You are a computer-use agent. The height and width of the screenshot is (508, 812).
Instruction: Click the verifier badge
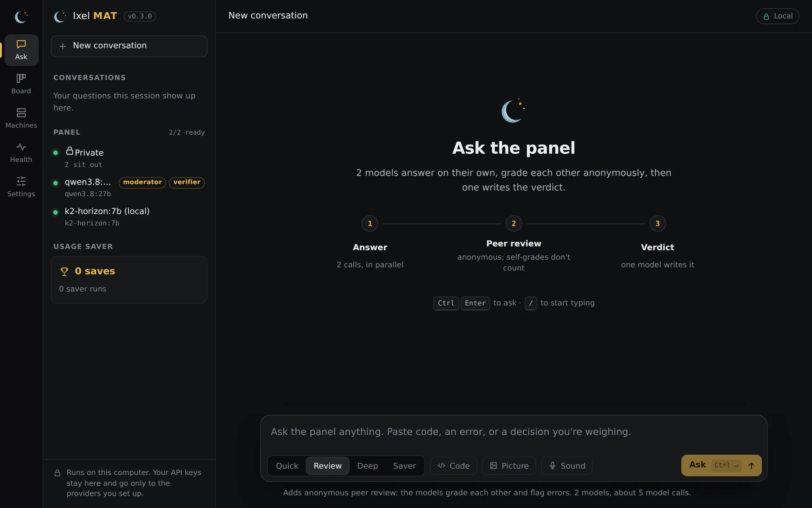click(187, 183)
